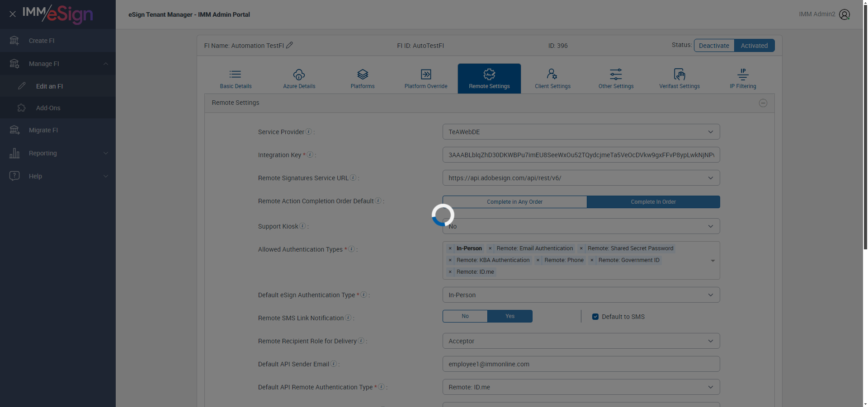
Task: Remove the Remote: Government ID tag
Action: coord(592,260)
